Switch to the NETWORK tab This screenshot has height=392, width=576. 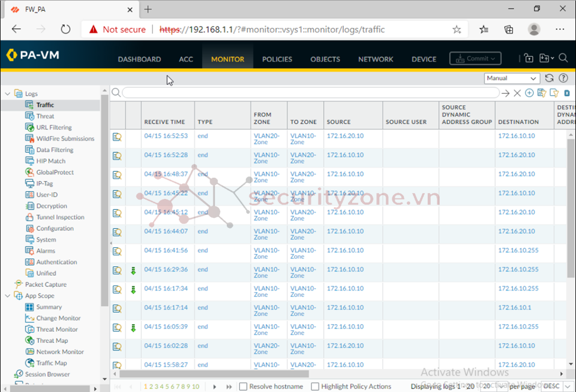(x=376, y=59)
